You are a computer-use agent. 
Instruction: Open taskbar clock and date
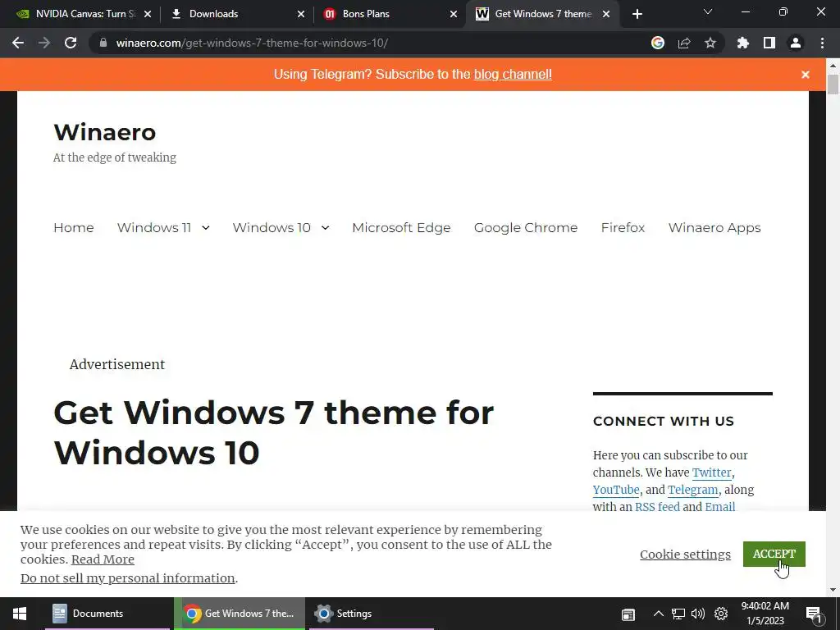765,614
